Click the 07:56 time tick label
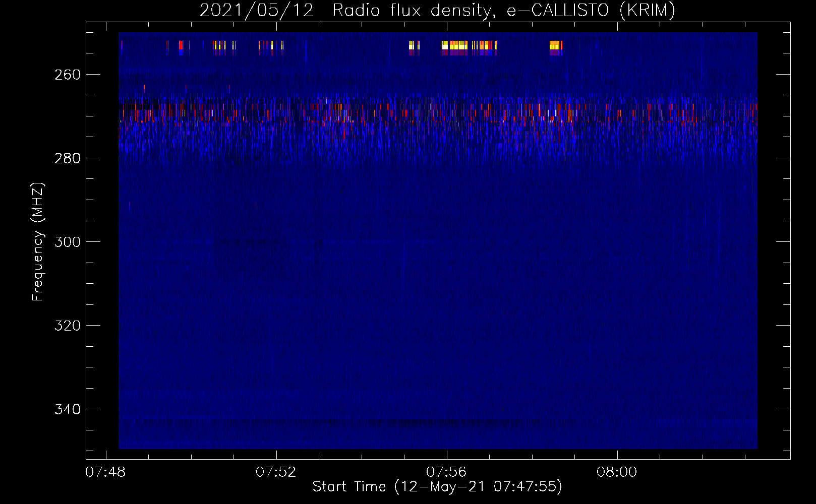This screenshot has height=504, width=816. click(446, 472)
